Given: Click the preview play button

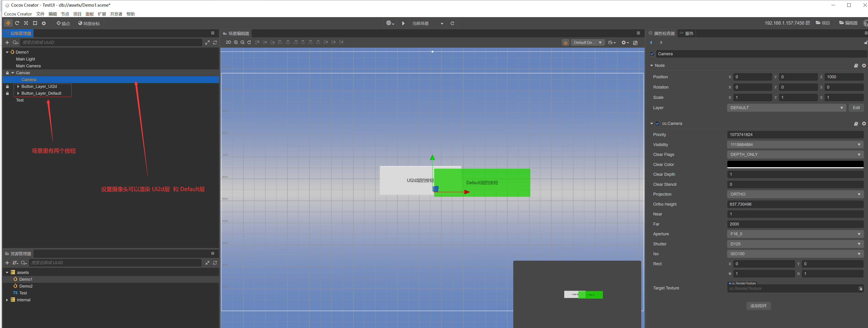Looking at the screenshot, I should pyautogui.click(x=403, y=23).
